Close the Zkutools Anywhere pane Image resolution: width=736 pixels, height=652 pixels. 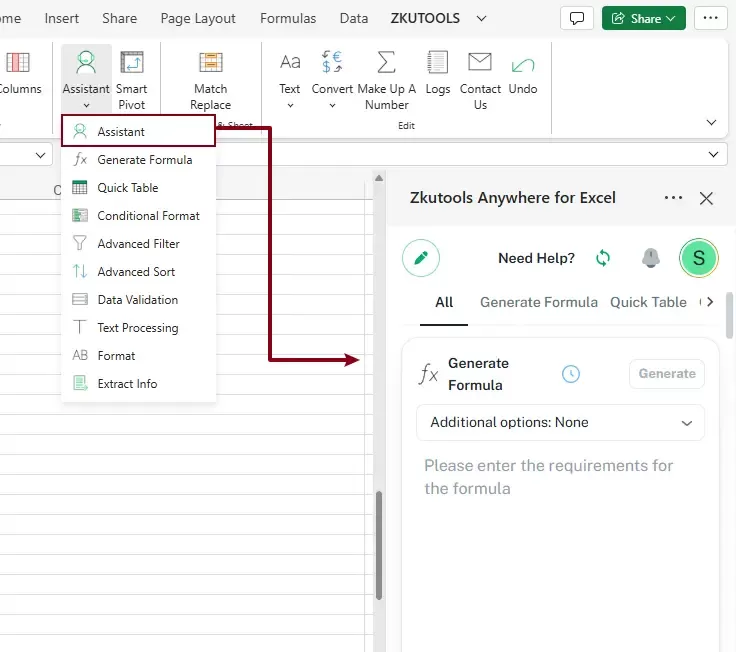706,198
